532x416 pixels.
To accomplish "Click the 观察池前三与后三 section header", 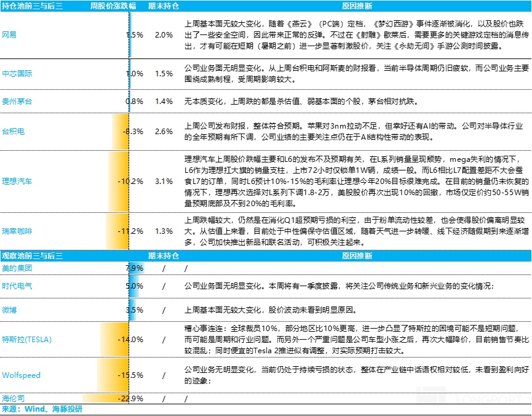I will click(33, 256).
